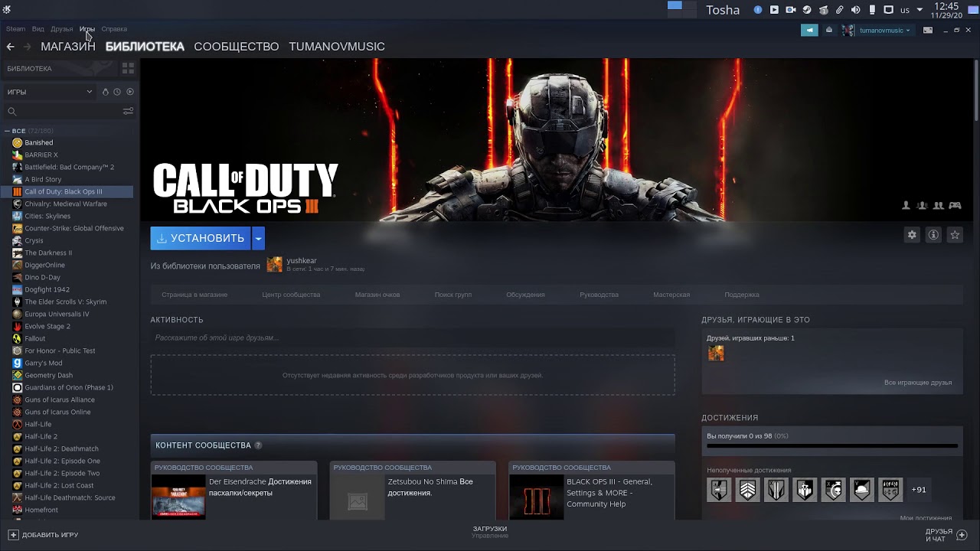980x551 pixels.
Task: Open advanced filter sliders icon in search
Action: click(128, 111)
